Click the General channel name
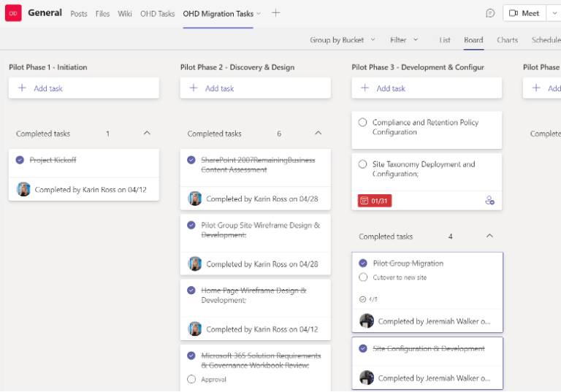 [45, 13]
